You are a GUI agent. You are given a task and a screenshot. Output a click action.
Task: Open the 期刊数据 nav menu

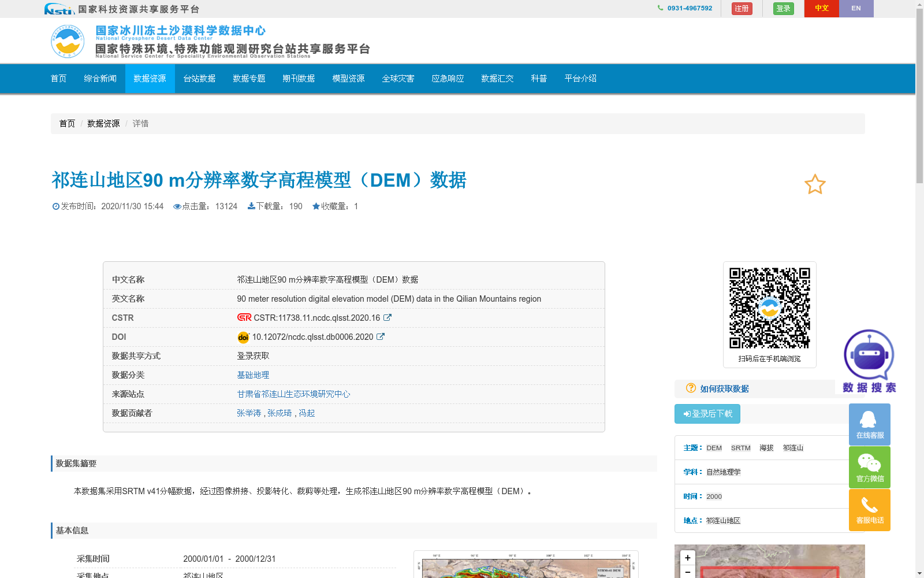click(x=299, y=79)
